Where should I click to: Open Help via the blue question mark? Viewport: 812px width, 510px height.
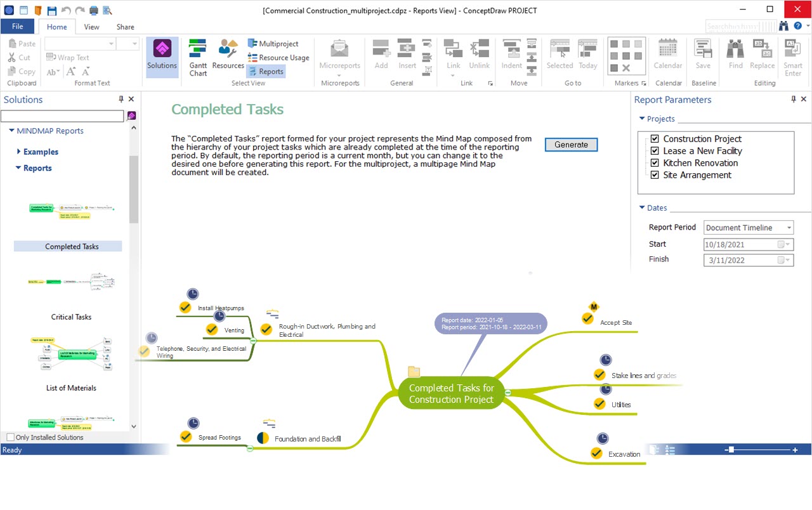point(797,26)
